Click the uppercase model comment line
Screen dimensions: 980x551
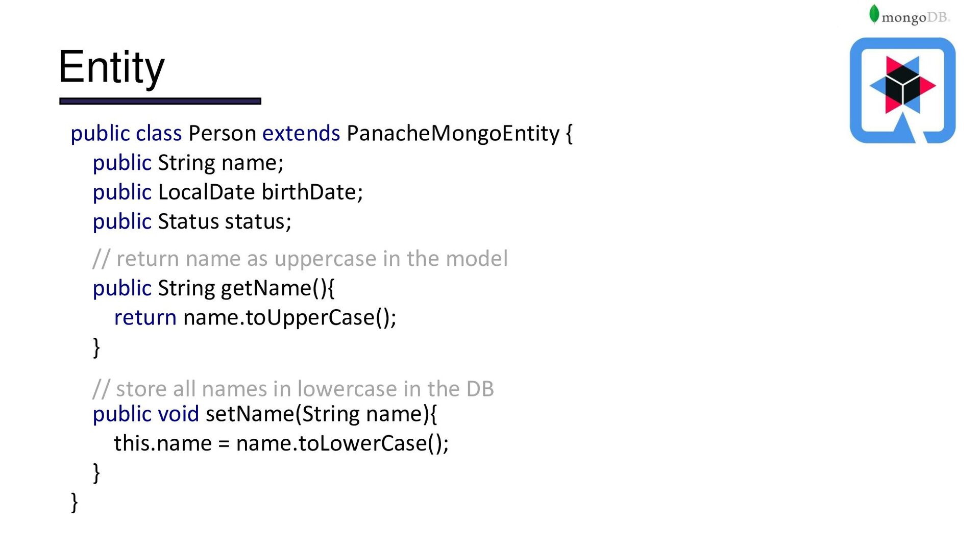tap(300, 259)
